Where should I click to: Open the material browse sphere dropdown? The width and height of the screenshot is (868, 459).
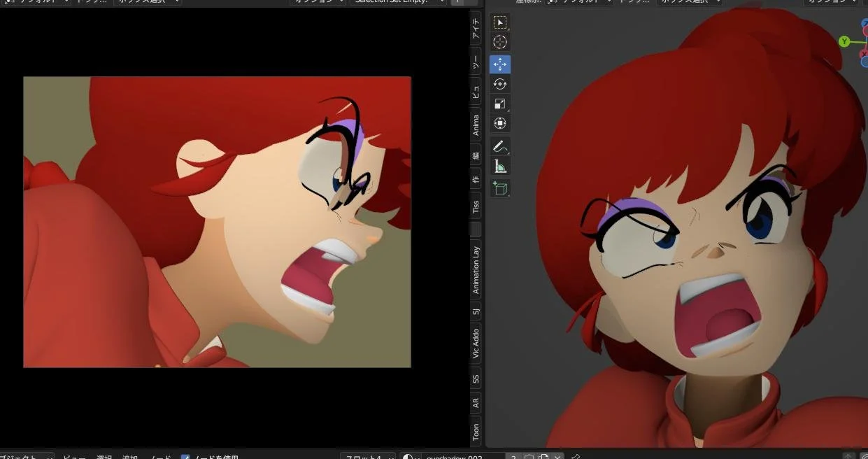[411, 457]
